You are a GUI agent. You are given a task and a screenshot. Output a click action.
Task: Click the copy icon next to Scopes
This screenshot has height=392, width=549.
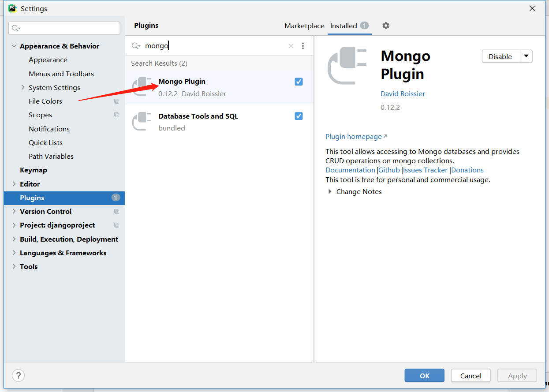pos(116,115)
